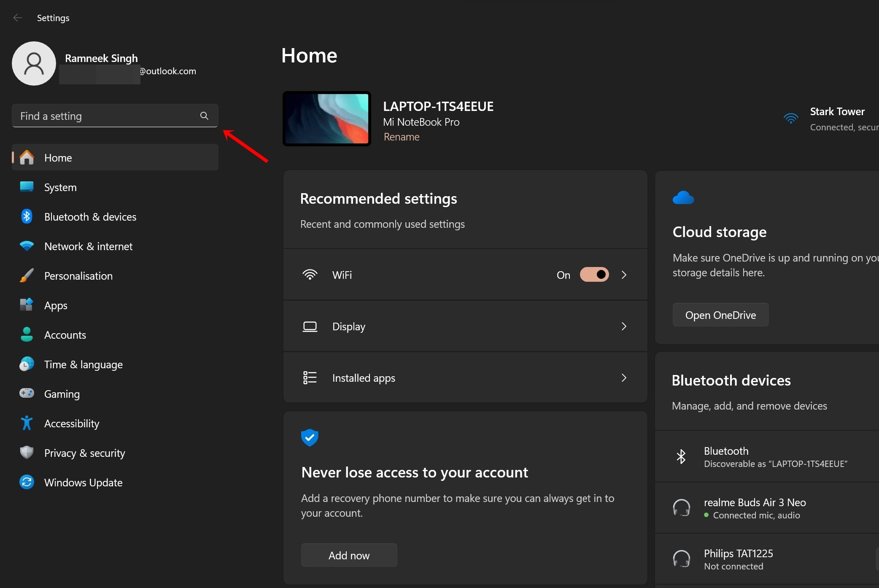Image resolution: width=879 pixels, height=588 pixels.
Task: Click the Bluetooth & devices icon
Action: 27,216
